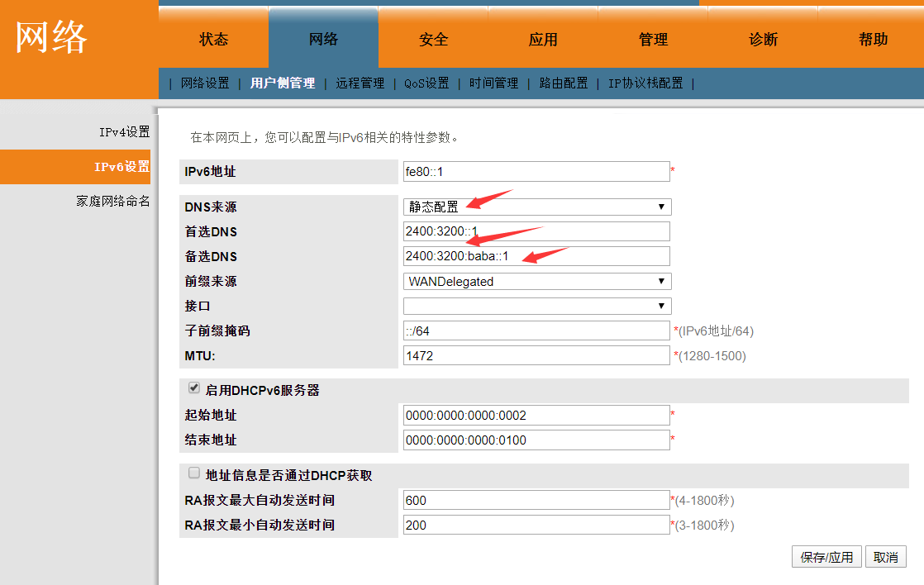Click the 子前缀掩码 input field

536,331
